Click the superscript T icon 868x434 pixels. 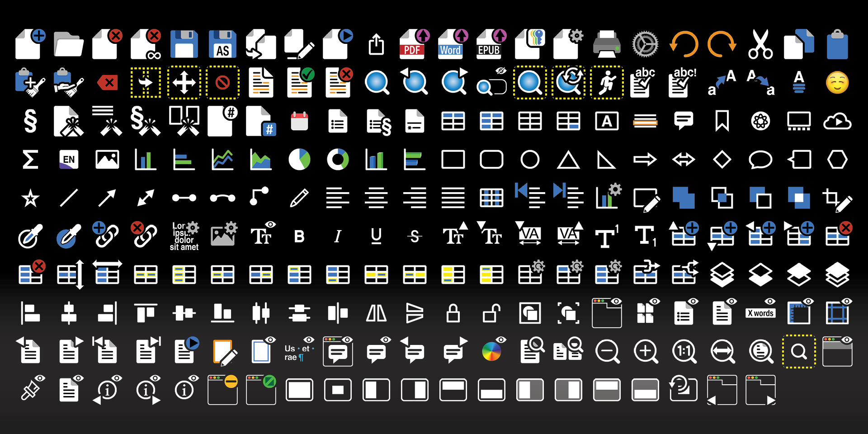tap(607, 236)
